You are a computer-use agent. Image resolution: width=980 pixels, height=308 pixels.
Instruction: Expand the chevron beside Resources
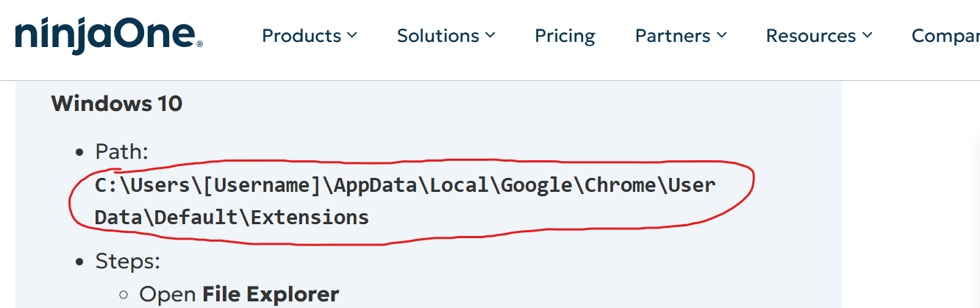(868, 35)
